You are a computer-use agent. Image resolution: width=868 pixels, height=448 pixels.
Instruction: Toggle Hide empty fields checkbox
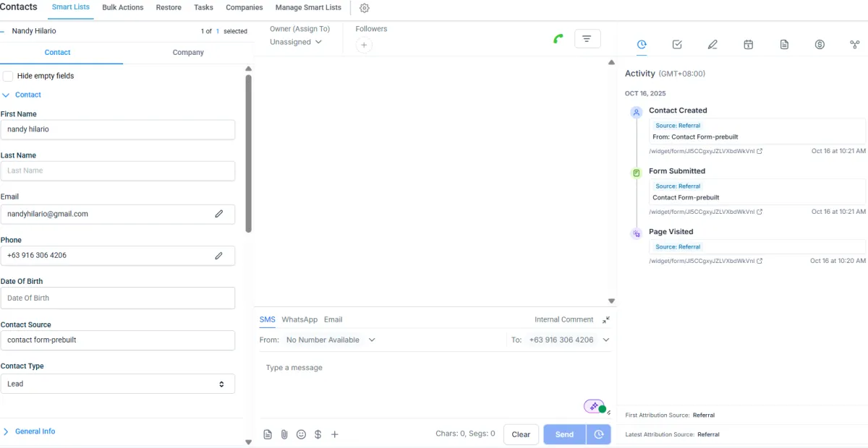(8, 76)
